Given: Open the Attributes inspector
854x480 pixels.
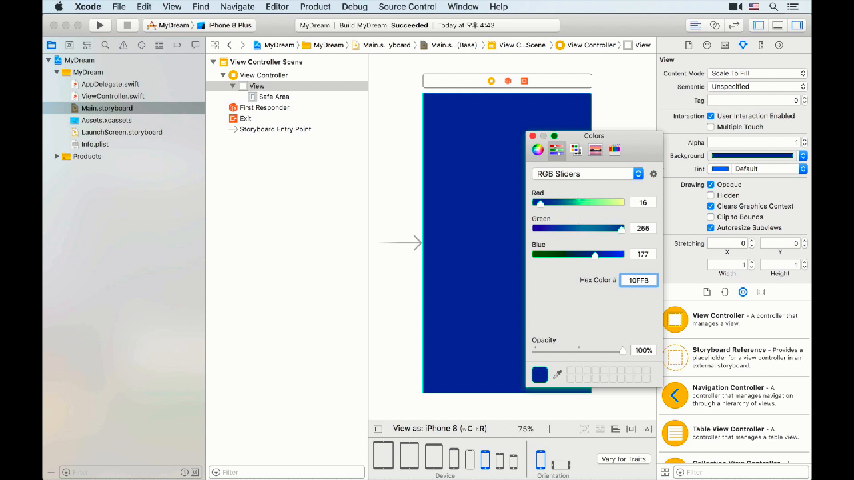Looking at the screenshot, I should point(743,45).
